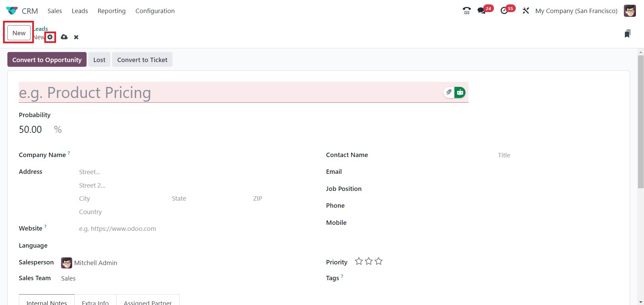Enable AI robot mode toggle
The width and height of the screenshot is (644, 305).
coord(460,92)
